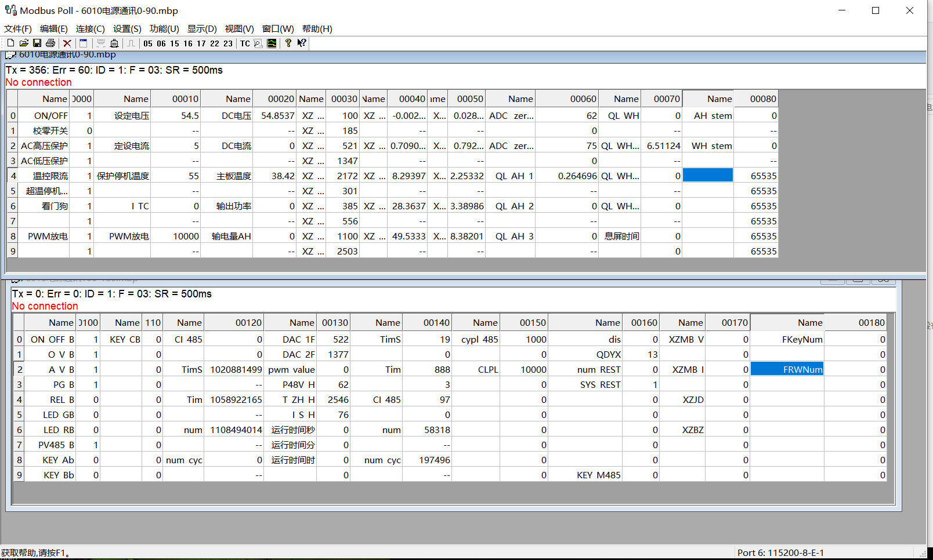Select function 22 mask write button

(215, 43)
